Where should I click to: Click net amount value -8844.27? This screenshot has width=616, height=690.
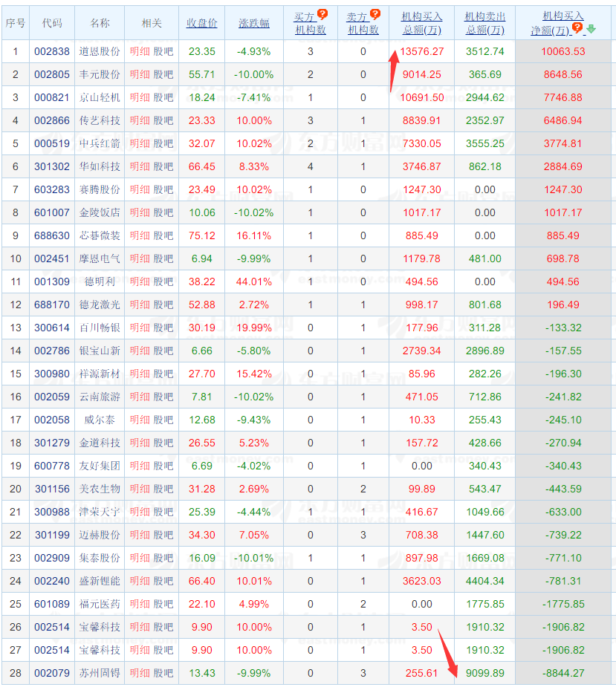[x=563, y=673]
